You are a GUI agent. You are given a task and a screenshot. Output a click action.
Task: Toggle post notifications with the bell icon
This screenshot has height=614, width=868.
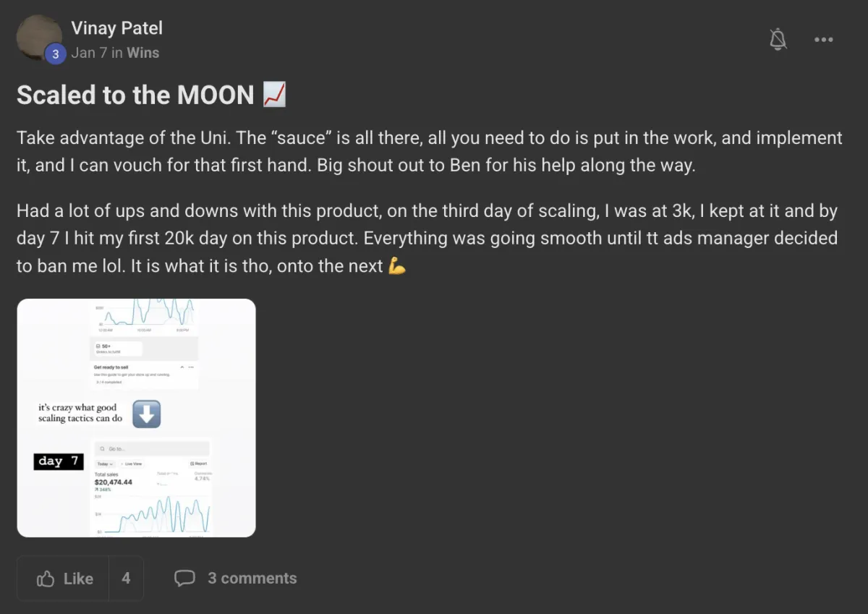point(778,40)
